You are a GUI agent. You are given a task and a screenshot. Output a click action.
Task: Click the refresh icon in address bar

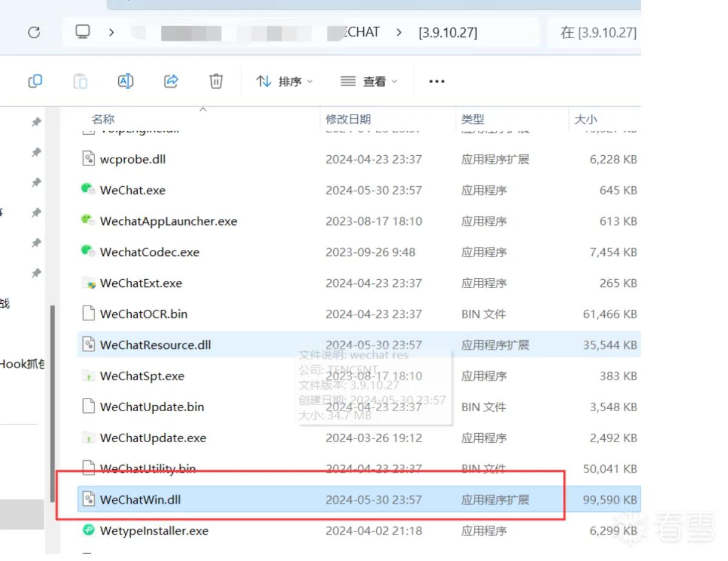tap(35, 33)
